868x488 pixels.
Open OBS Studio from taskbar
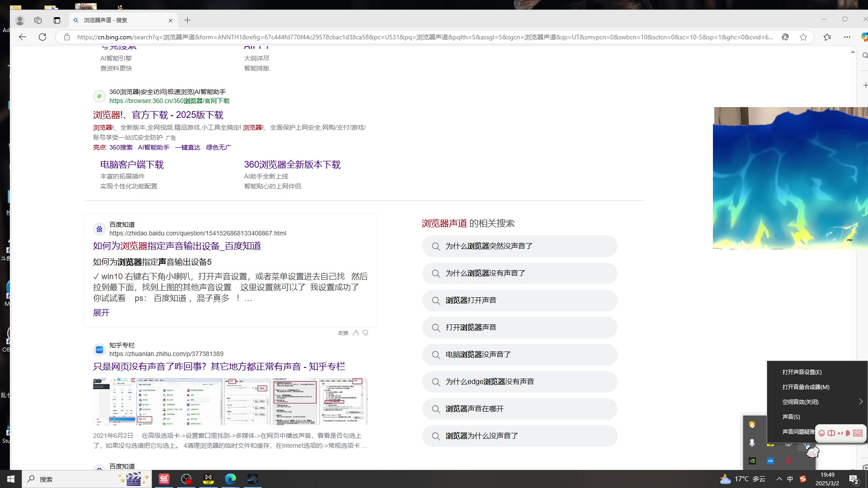point(186,479)
